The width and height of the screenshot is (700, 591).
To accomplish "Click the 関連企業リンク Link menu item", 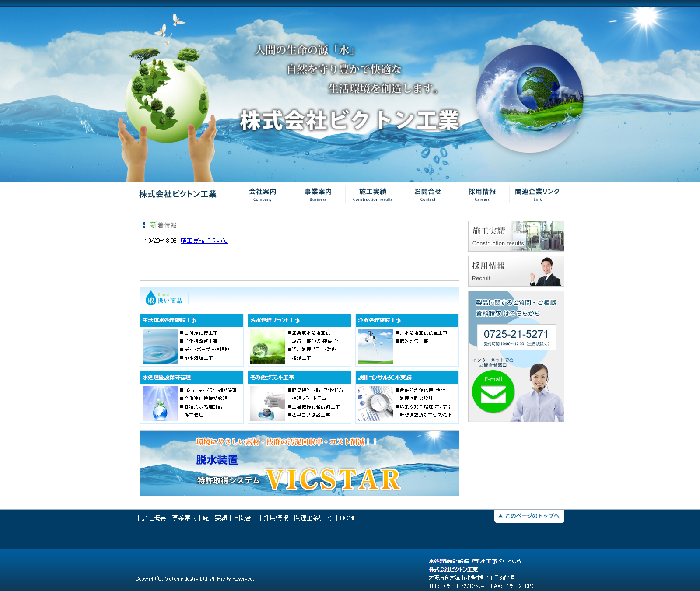I will 537,195.
